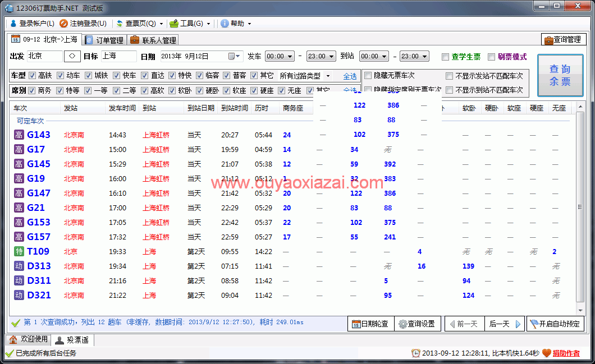Select the 09-12 北京->上海 tab

[44, 39]
